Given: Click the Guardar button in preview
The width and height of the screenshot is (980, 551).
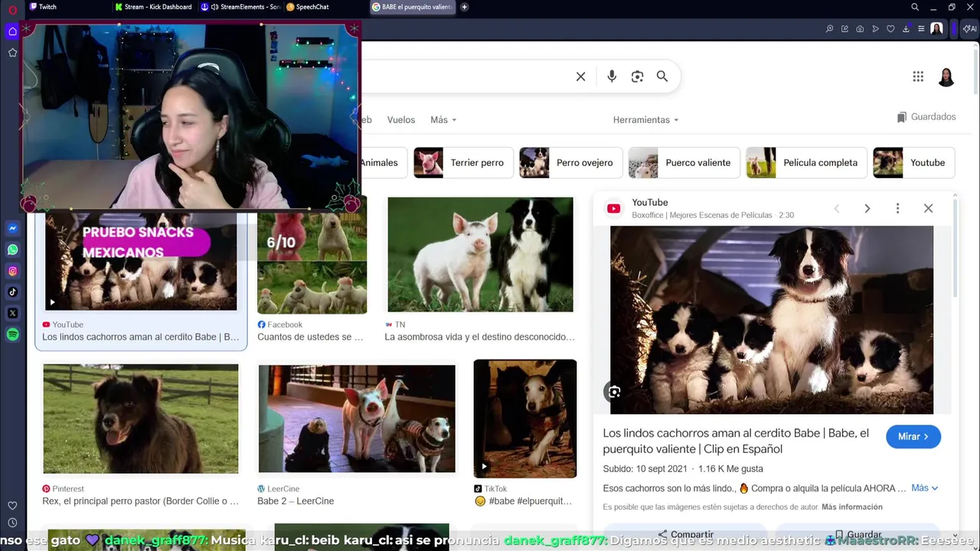Looking at the screenshot, I should pos(858,534).
